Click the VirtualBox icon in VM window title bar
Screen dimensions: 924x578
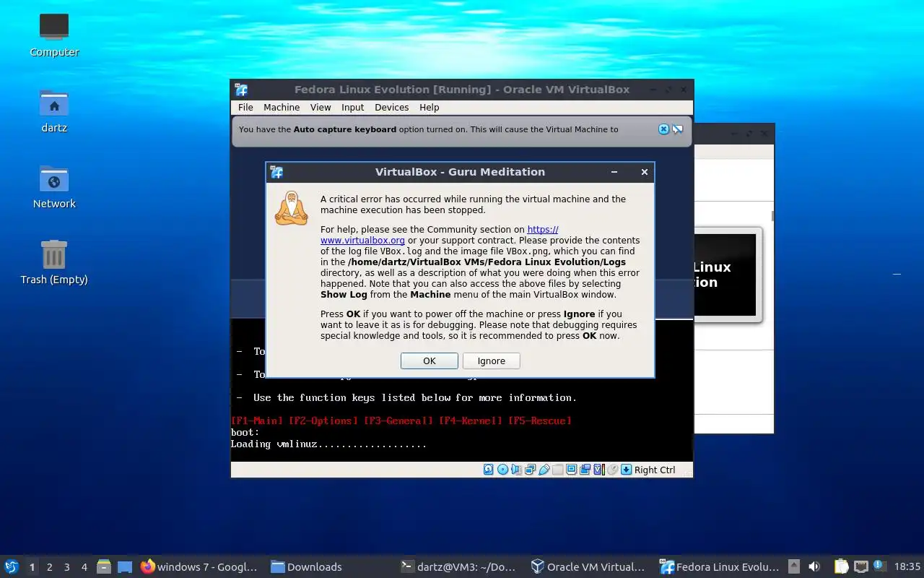coord(242,90)
